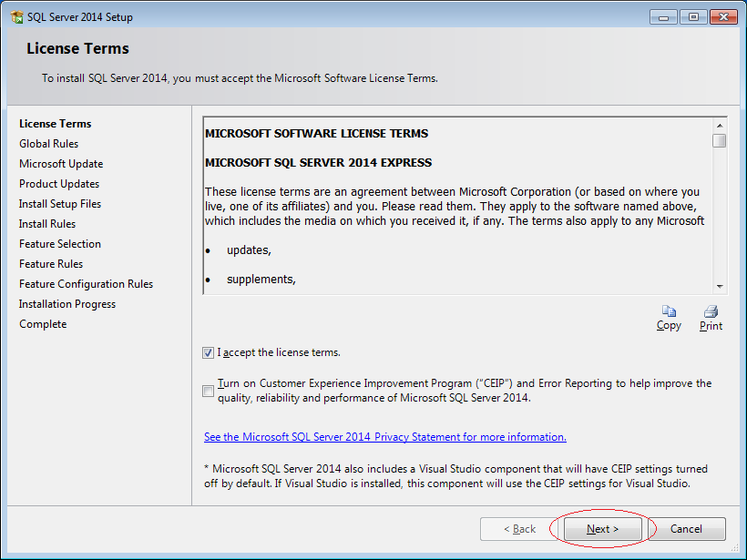
Task: Select the Feature Selection step
Action: point(60,244)
